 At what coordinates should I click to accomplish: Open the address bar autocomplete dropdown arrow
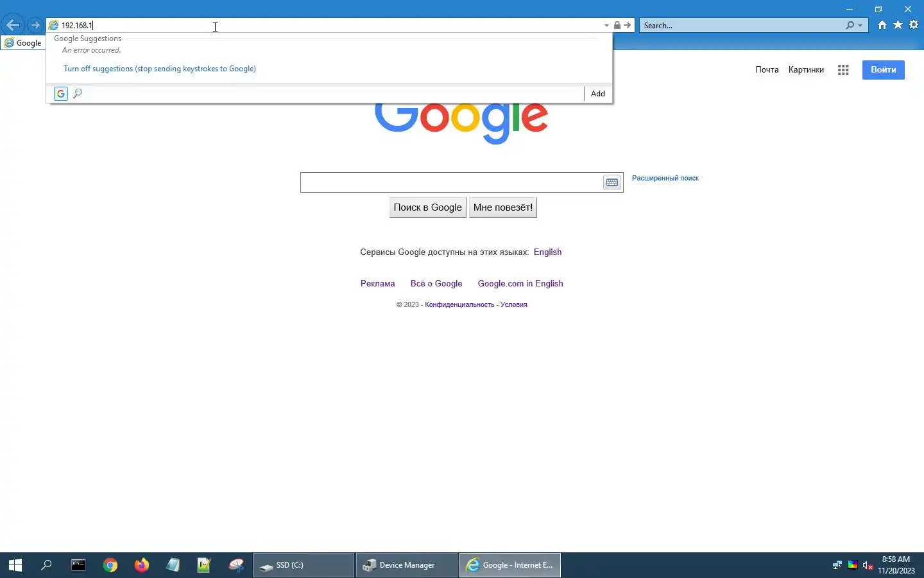click(606, 26)
